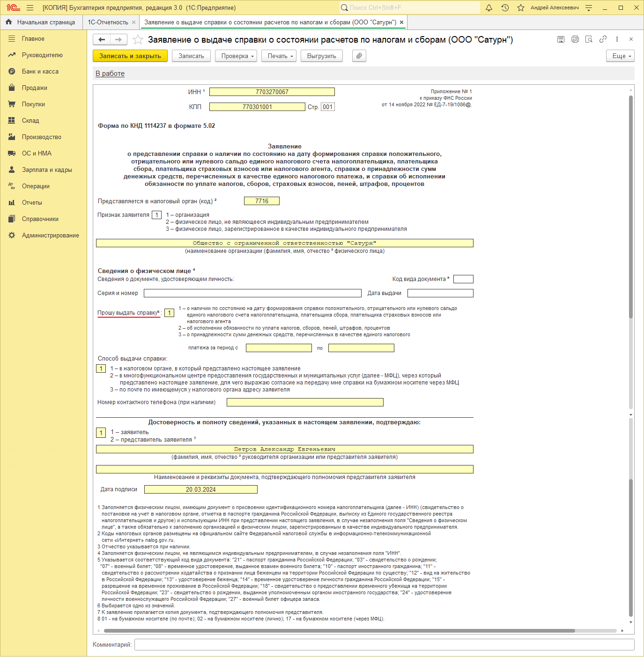Image resolution: width=644 pixels, height=657 pixels.
Task: Open history clock icon
Action: coord(505,7)
